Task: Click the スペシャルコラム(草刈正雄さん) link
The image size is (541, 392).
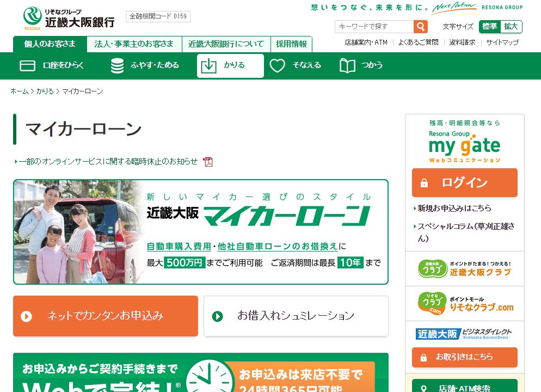Action: coord(466,232)
